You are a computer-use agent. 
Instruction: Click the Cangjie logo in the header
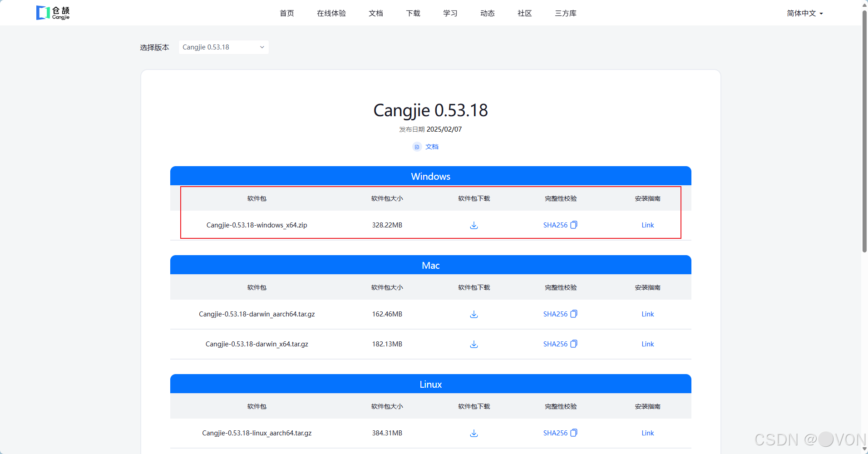click(53, 13)
